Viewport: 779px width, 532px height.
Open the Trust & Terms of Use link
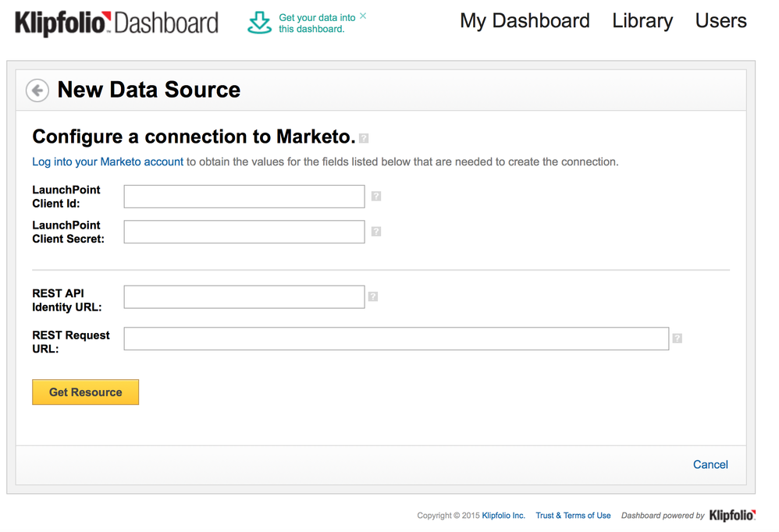coord(573,516)
